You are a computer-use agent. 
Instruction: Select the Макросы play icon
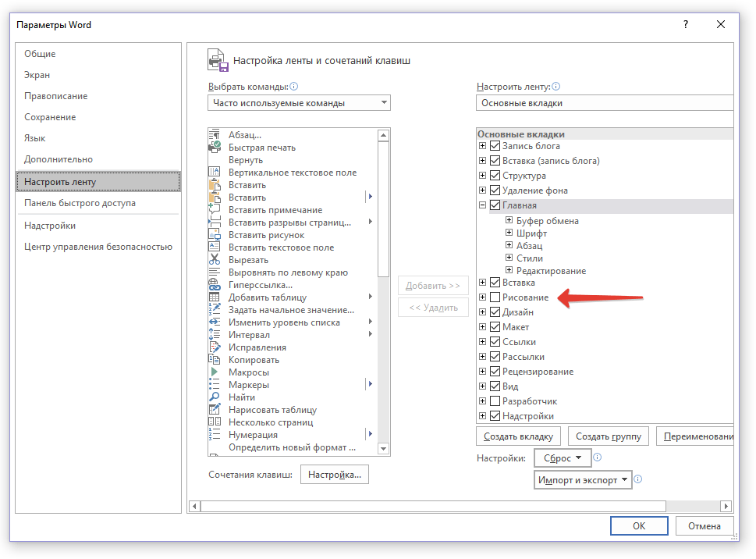(215, 372)
